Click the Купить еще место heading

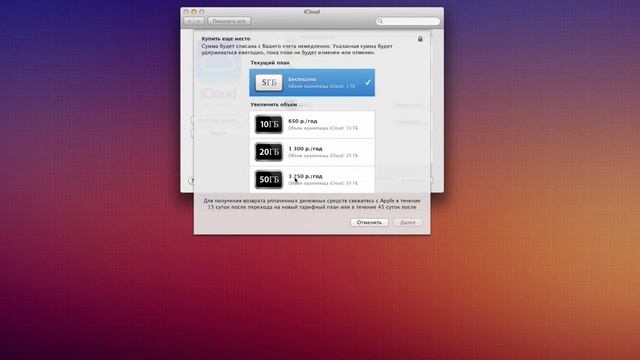[226, 39]
